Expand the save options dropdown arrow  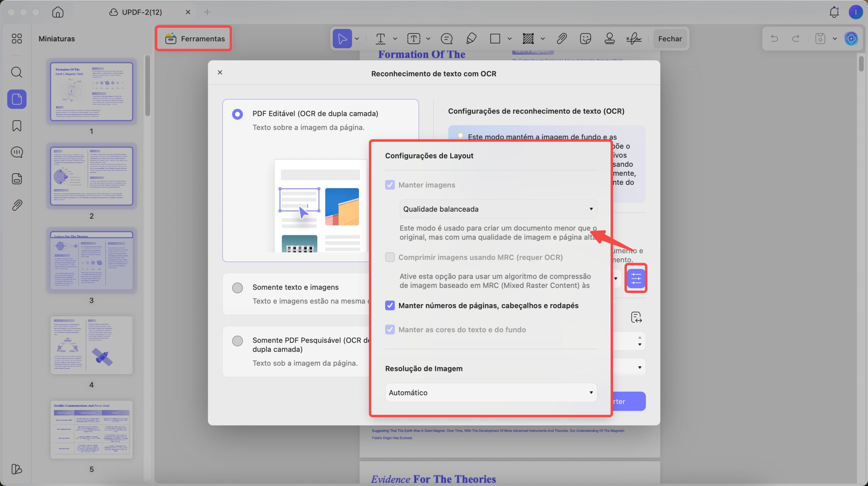click(x=835, y=38)
